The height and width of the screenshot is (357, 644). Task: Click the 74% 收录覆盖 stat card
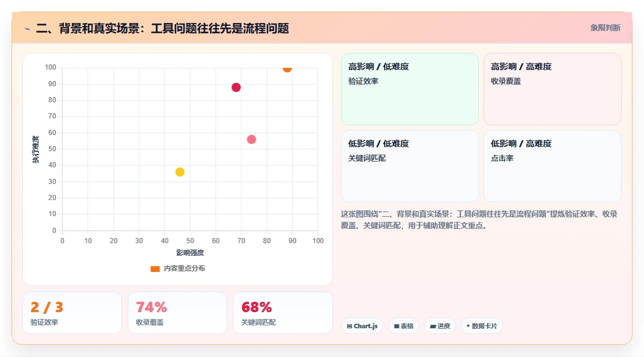(178, 313)
